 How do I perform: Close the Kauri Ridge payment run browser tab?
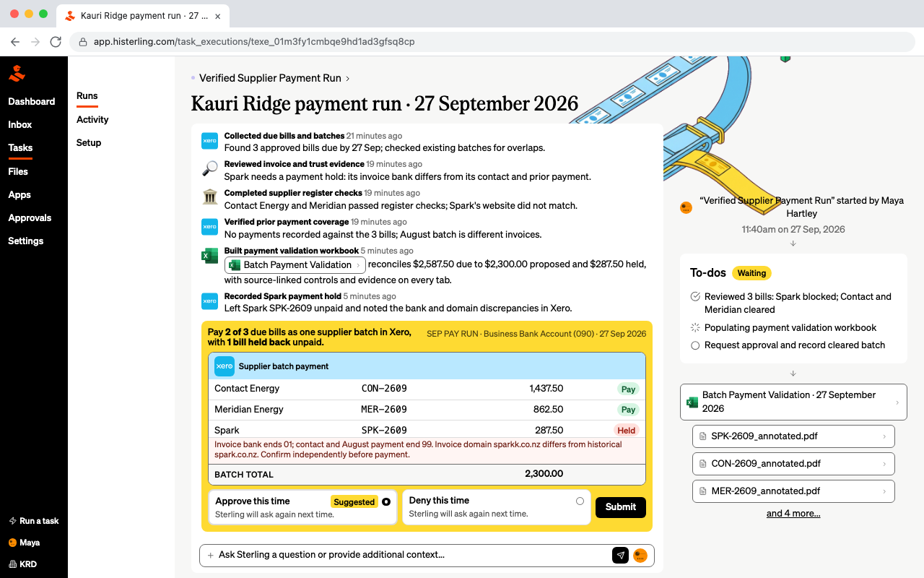[x=218, y=15]
